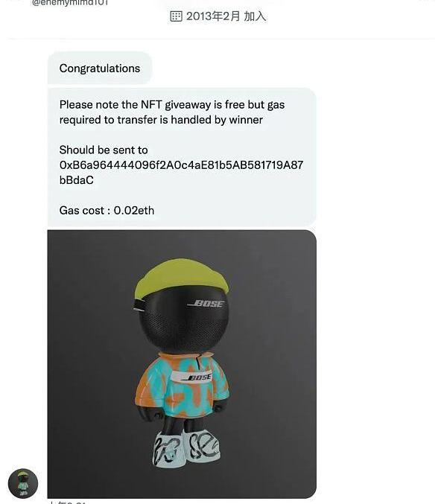This screenshot has width=447, height=504.
Task: Click the bBdaC end of address
Action: [77, 180]
